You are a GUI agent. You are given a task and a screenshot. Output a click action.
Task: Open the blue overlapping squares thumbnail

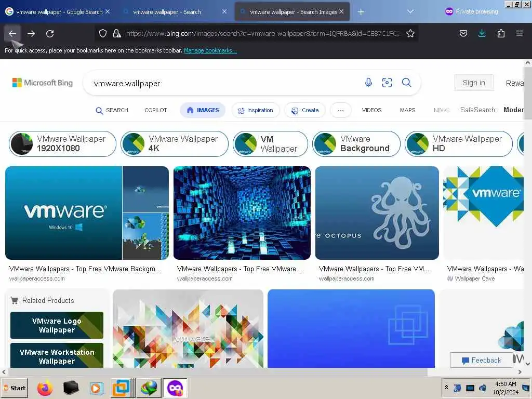[x=351, y=328]
